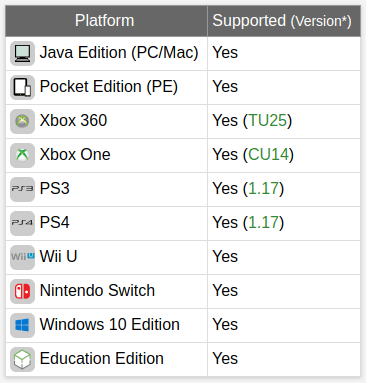Click the Windows 10 Edition text

(x=110, y=324)
